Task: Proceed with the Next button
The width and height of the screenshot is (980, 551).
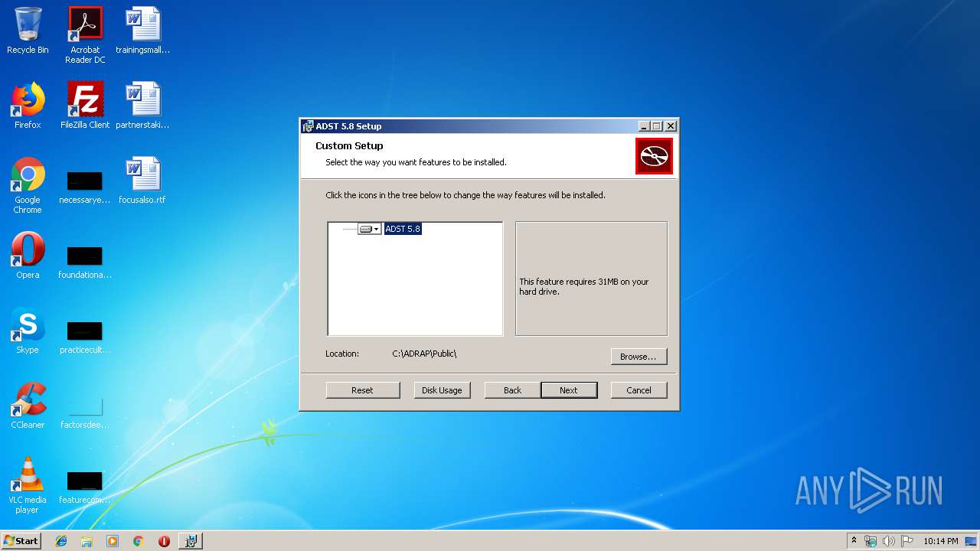Action: pos(569,390)
